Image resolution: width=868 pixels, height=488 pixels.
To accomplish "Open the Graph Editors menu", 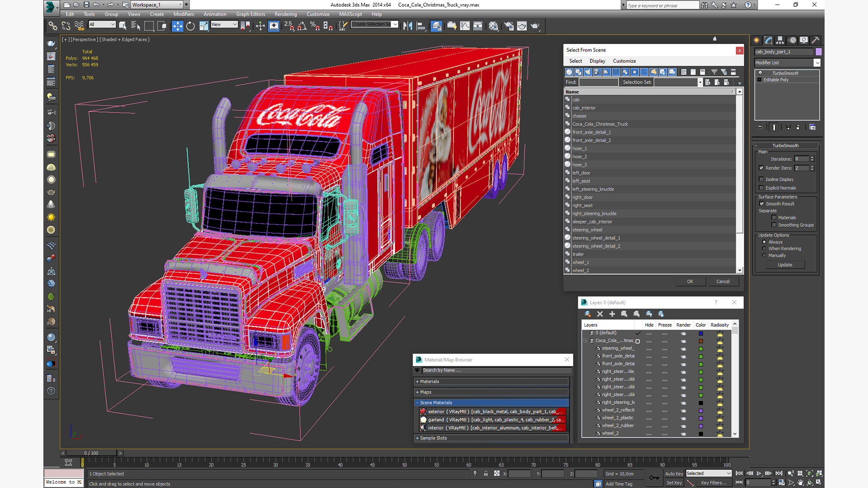I will click(250, 14).
